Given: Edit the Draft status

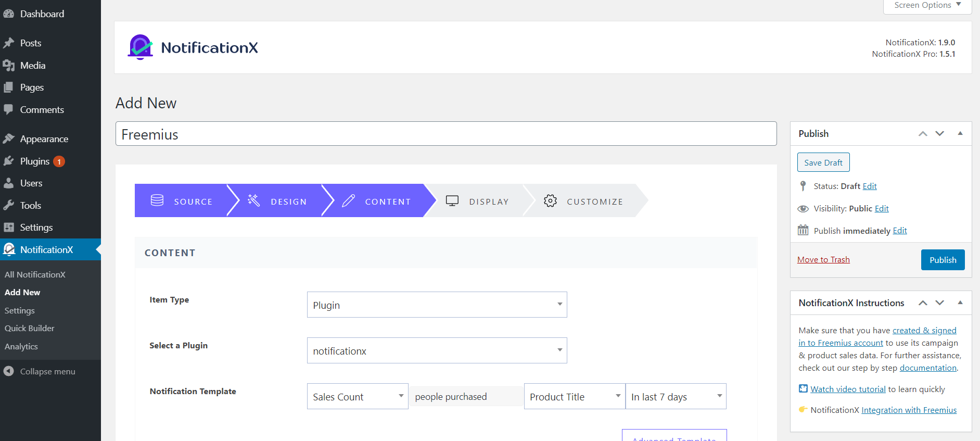Looking at the screenshot, I should (x=870, y=186).
